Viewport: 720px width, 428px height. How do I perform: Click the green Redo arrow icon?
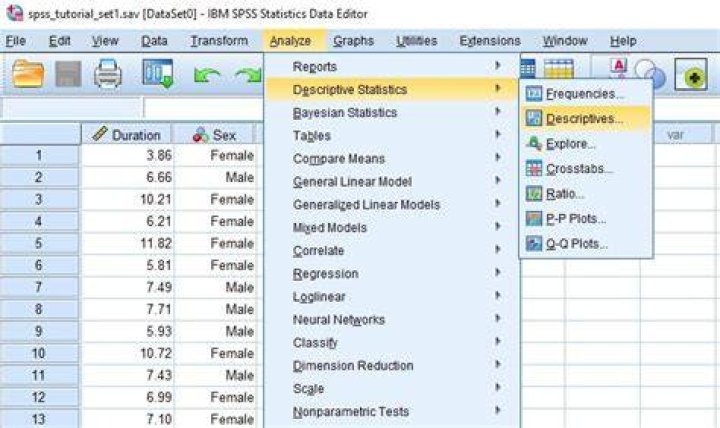click(248, 74)
